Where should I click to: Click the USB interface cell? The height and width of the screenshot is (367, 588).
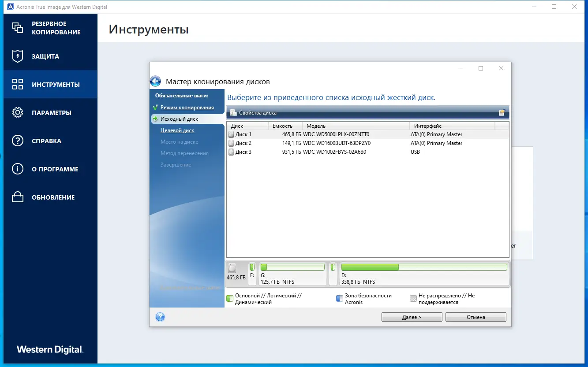pyautogui.click(x=415, y=152)
